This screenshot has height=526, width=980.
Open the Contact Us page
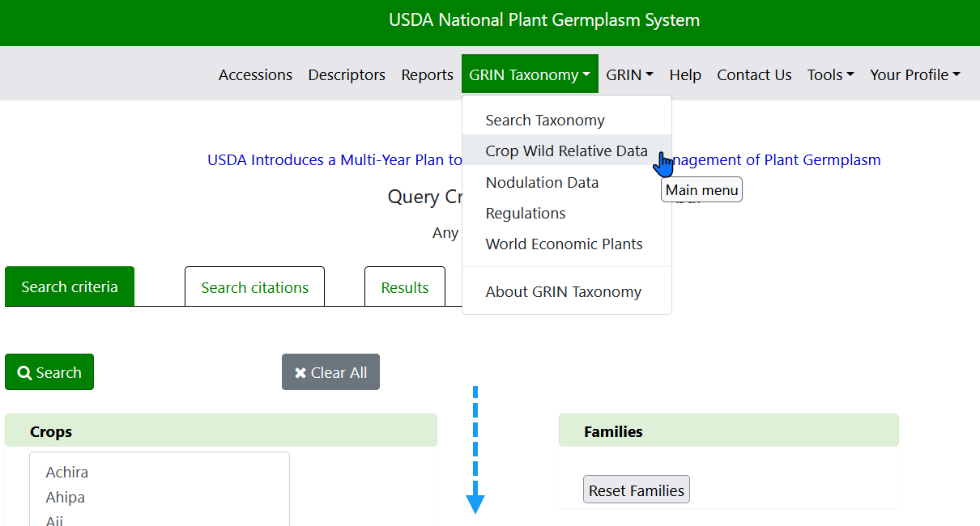754,74
